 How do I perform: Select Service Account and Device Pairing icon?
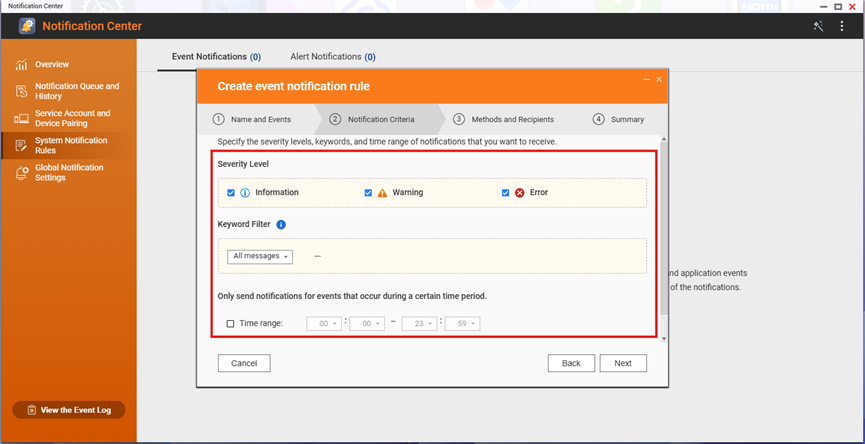[x=21, y=119]
